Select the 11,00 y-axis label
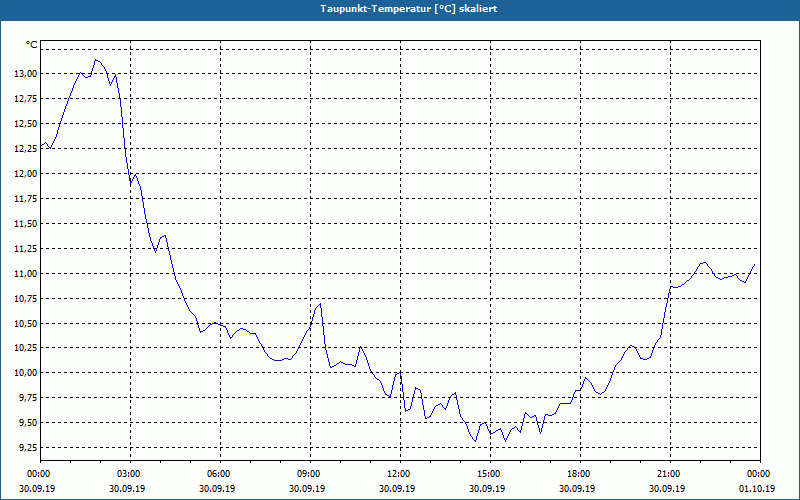This screenshot has width=800, height=500. click(x=26, y=273)
